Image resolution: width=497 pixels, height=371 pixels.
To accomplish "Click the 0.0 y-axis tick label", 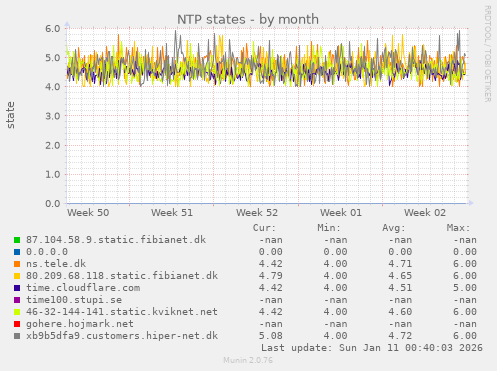I will (53, 204).
